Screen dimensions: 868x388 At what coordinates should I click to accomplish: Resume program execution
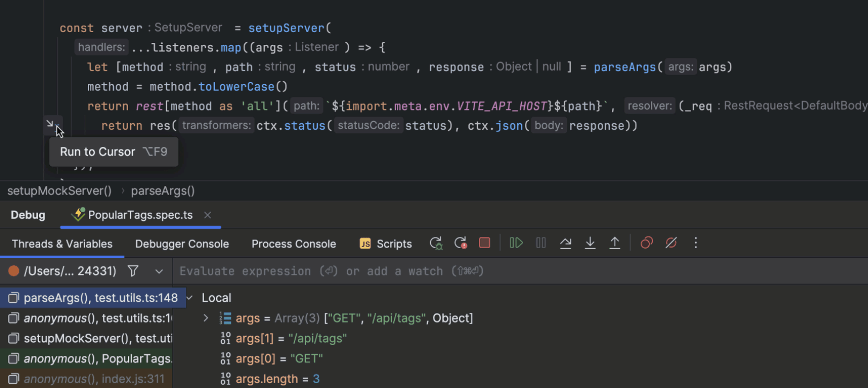click(x=516, y=243)
